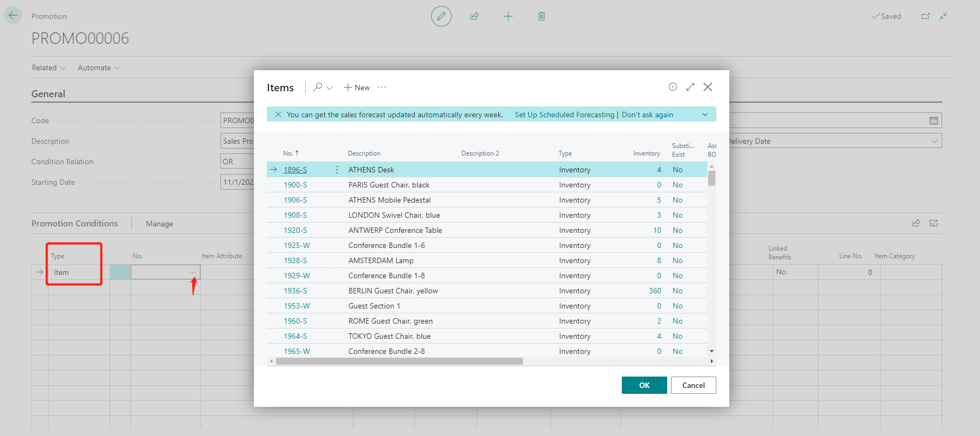This screenshot has height=436, width=980.
Task: Open the Manage menu in Promotion Conditions
Action: [159, 224]
